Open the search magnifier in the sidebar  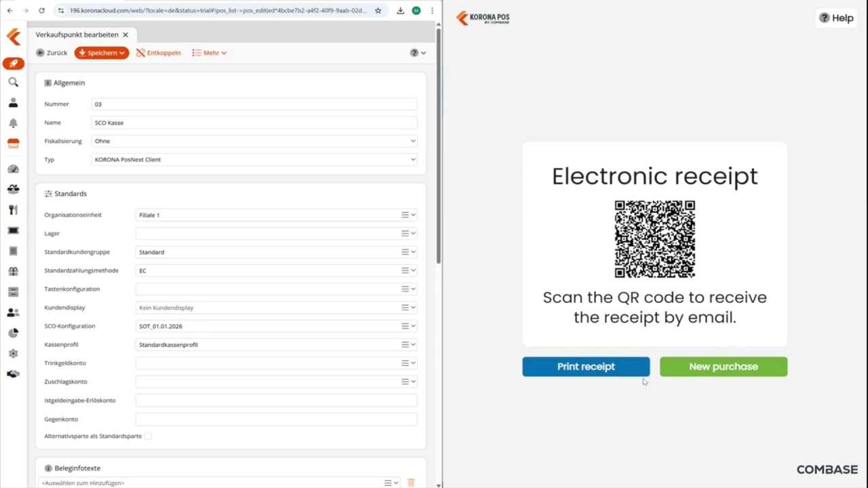[x=13, y=82]
